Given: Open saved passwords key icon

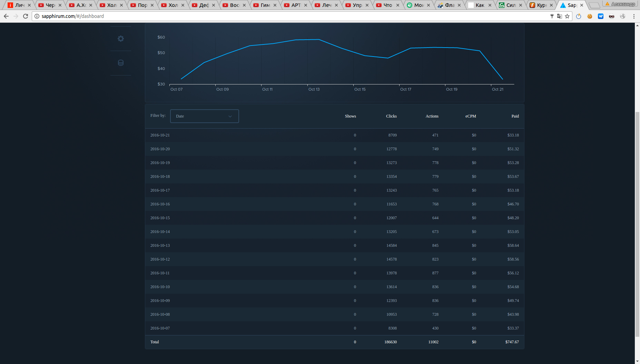Looking at the screenshot, I should point(552,16).
